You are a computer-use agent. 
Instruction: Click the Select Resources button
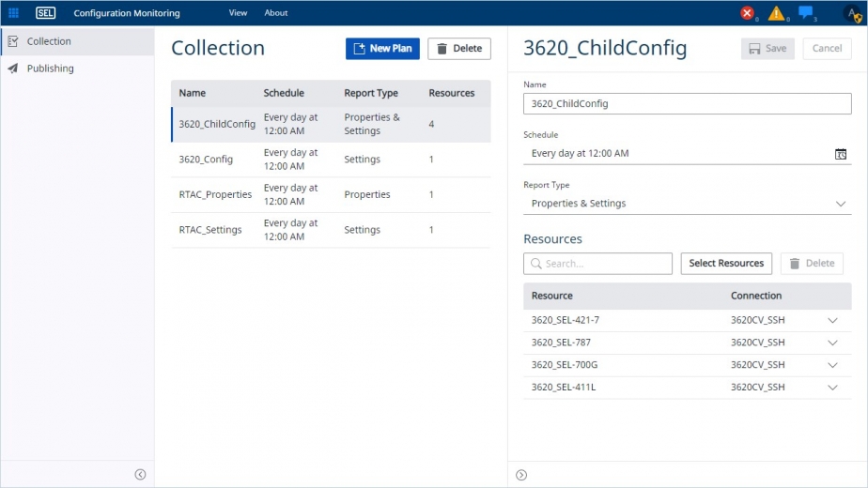pos(726,264)
